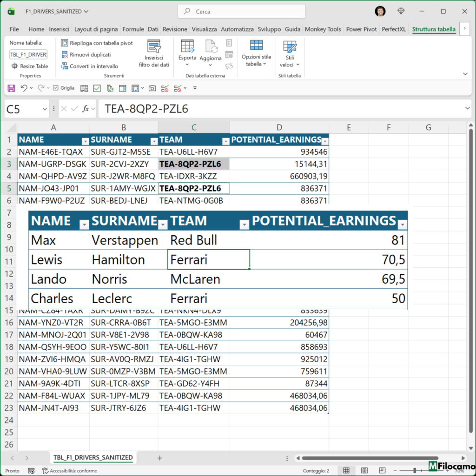Collapse the ribbon with the chevron
Screen dimensions: 476x476
click(465, 74)
